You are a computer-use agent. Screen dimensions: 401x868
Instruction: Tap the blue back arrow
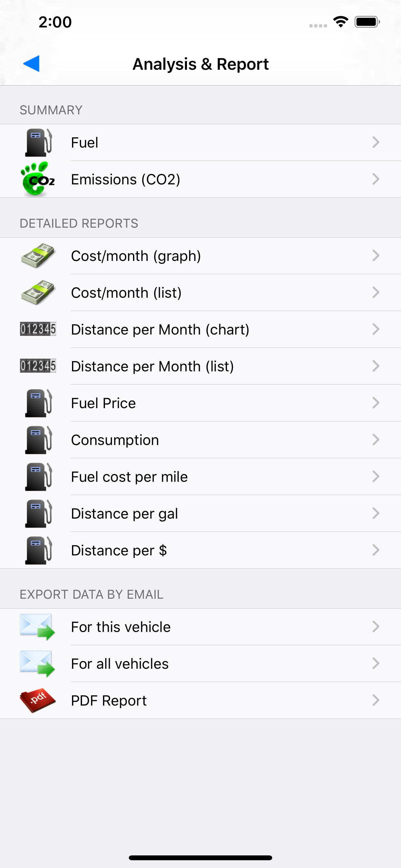[31, 64]
